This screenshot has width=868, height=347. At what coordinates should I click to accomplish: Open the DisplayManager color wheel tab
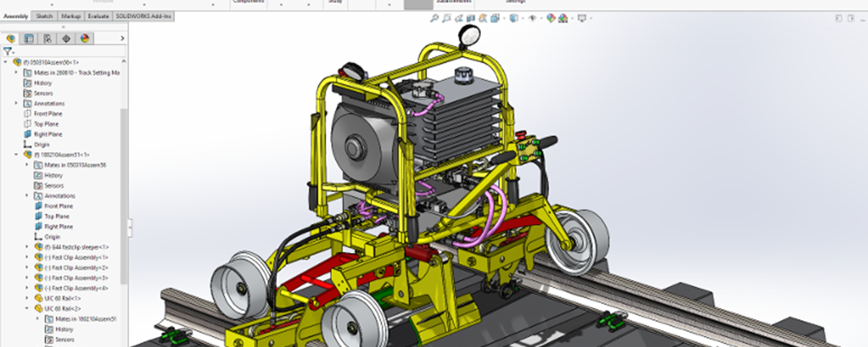click(x=85, y=38)
